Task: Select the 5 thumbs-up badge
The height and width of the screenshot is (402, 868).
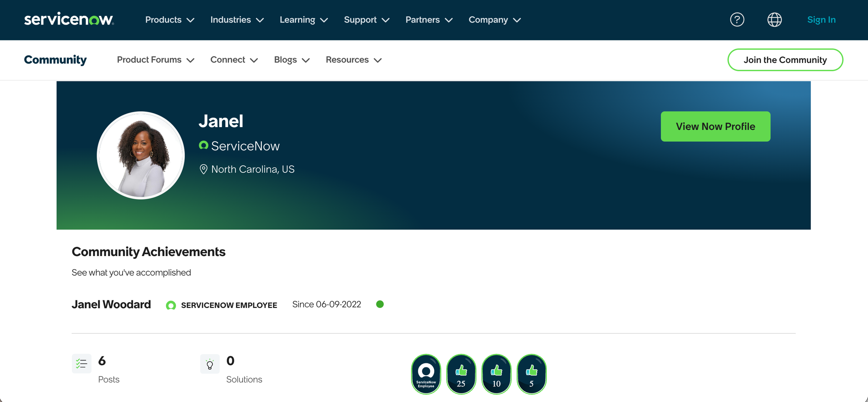Action: pos(532,374)
